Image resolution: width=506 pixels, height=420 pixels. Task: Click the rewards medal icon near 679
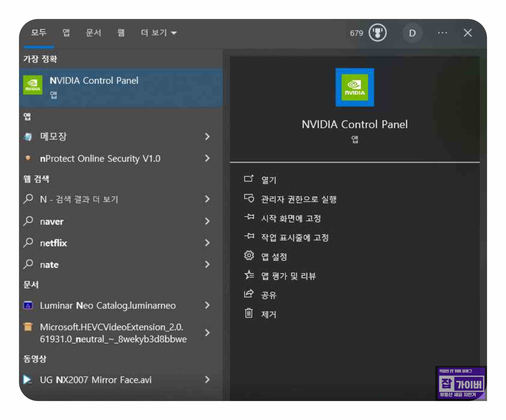pos(378,33)
